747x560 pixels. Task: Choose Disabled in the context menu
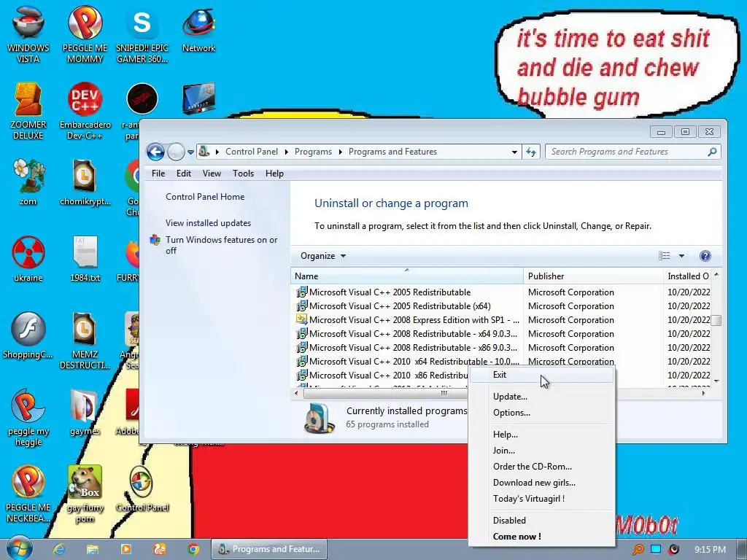[542, 520]
